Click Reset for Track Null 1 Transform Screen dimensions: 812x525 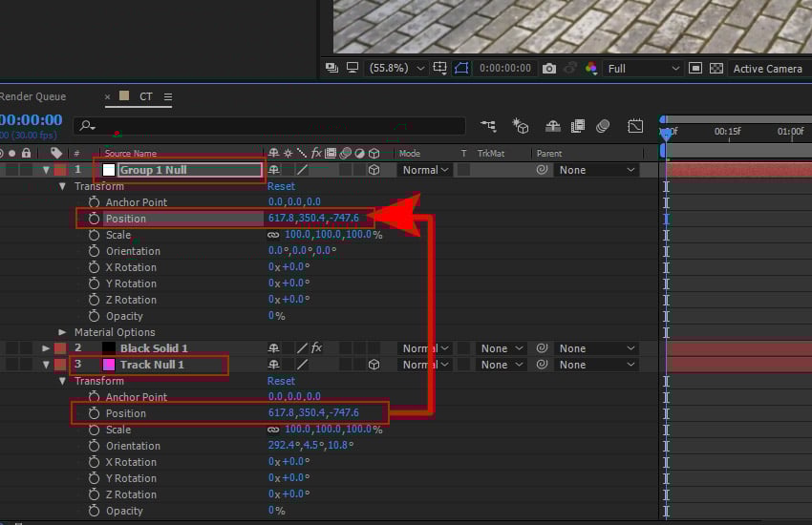(x=281, y=381)
